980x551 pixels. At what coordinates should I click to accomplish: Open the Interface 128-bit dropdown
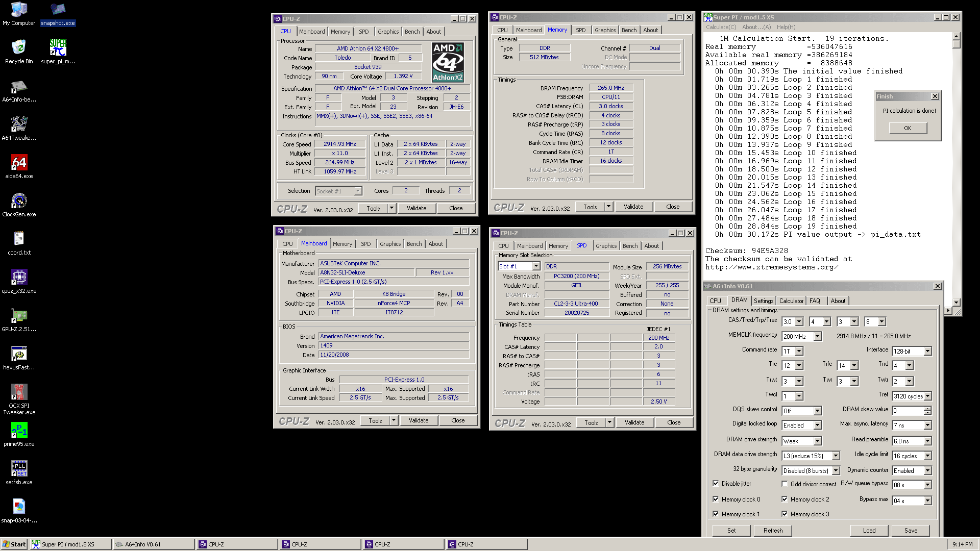[x=927, y=352]
